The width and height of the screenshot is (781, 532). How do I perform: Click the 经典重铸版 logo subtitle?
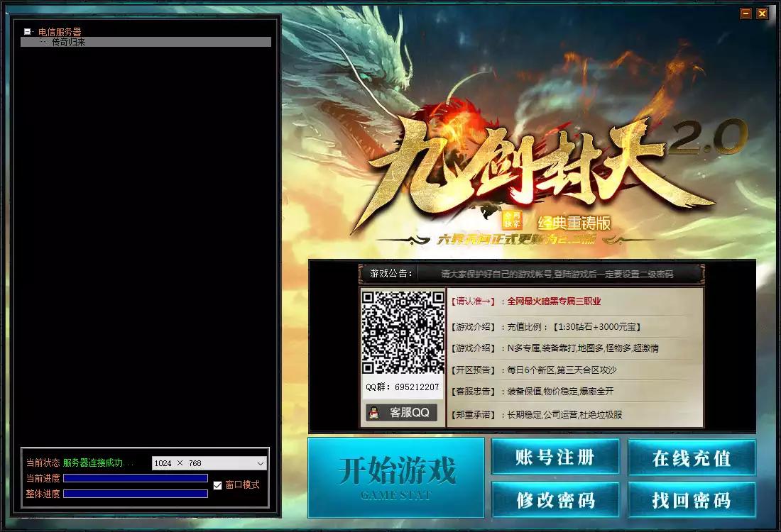click(x=574, y=223)
